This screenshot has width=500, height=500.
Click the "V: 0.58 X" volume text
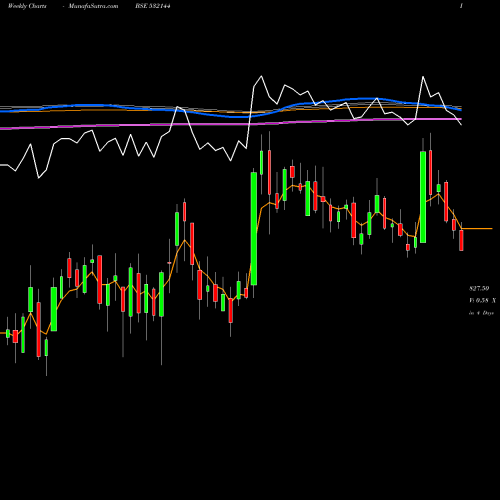pos(482,300)
